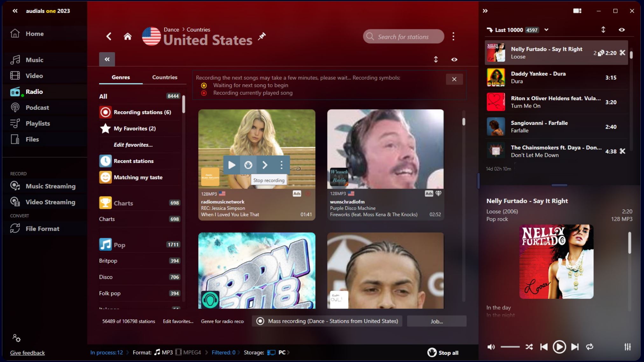The height and width of the screenshot is (362, 644).
Task: Toggle track list view options eye
Action: tap(621, 30)
